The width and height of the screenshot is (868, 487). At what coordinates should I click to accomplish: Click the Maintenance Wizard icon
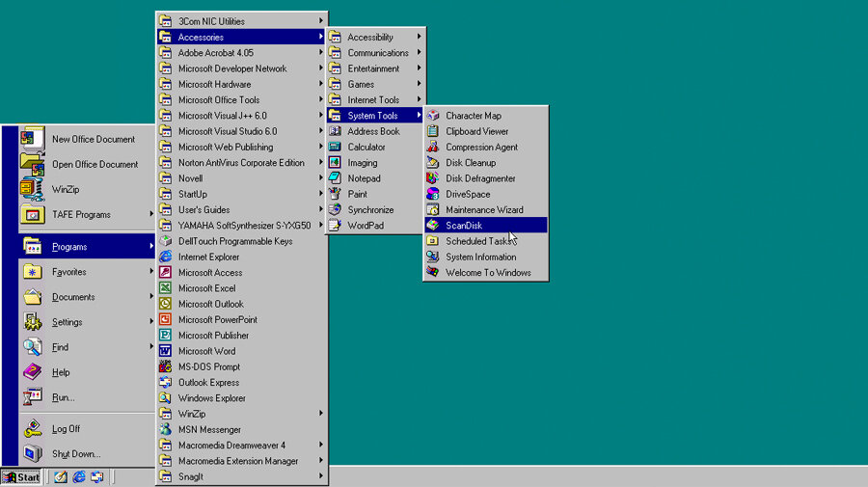pos(433,209)
